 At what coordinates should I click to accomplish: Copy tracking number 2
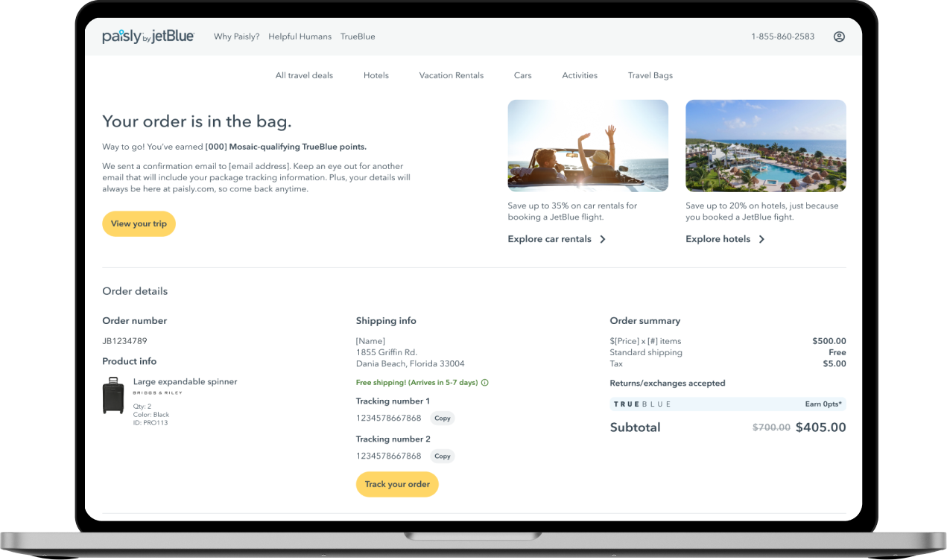443,456
